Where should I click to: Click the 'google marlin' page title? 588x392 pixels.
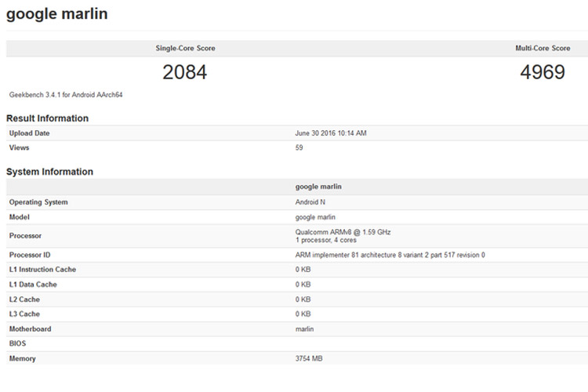[57, 14]
